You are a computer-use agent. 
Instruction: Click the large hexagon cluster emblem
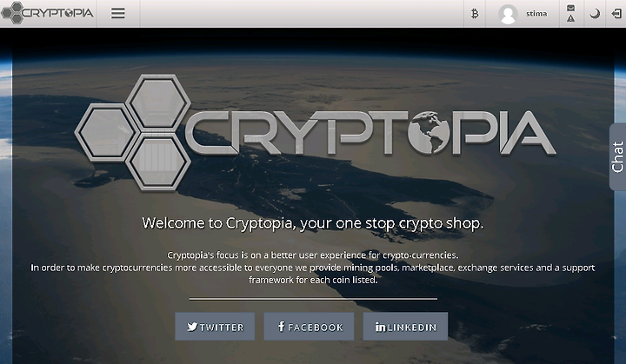click(x=133, y=132)
